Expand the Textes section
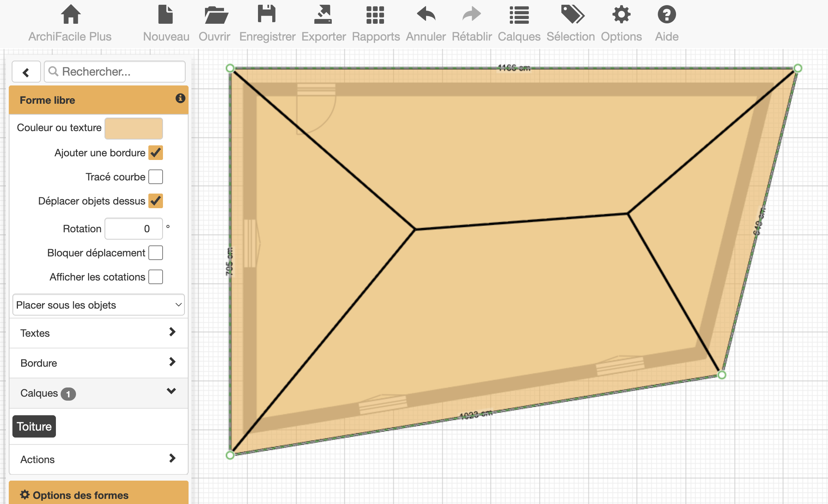This screenshot has height=504, width=828. tap(99, 333)
